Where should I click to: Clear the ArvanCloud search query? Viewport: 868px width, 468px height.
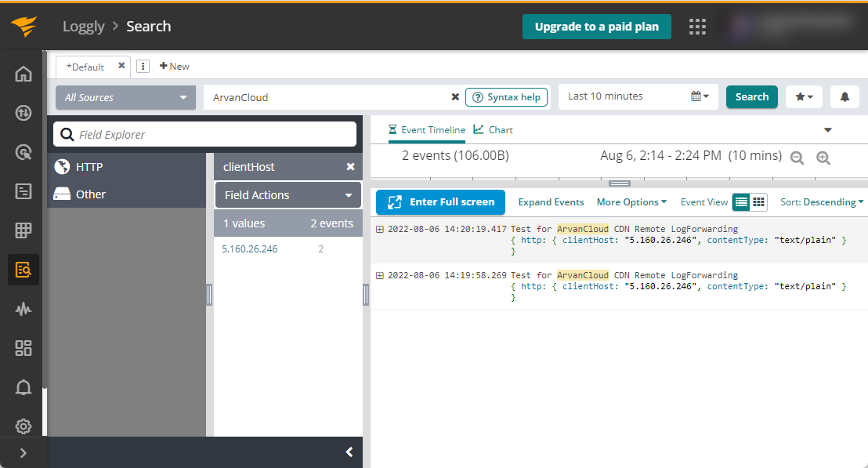coord(455,97)
